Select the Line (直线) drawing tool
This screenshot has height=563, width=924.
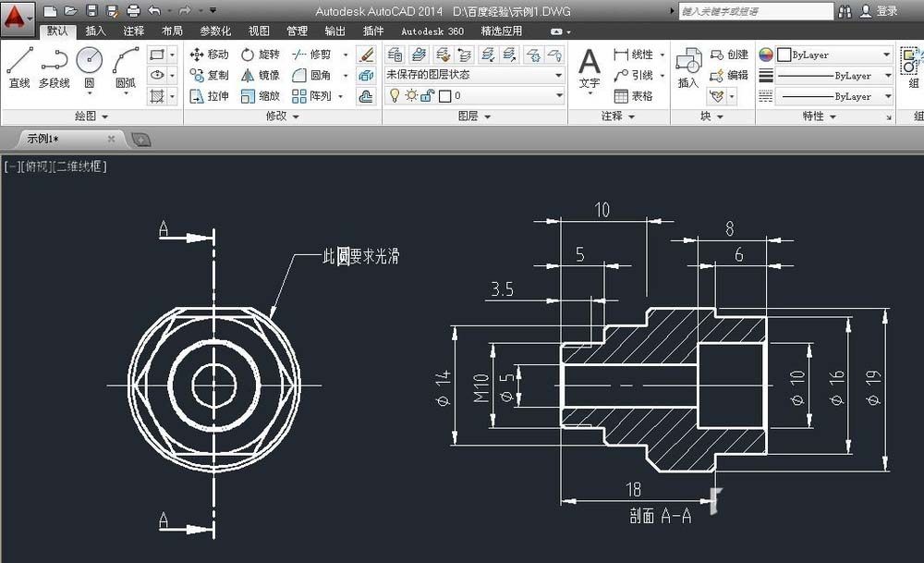[x=19, y=68]
